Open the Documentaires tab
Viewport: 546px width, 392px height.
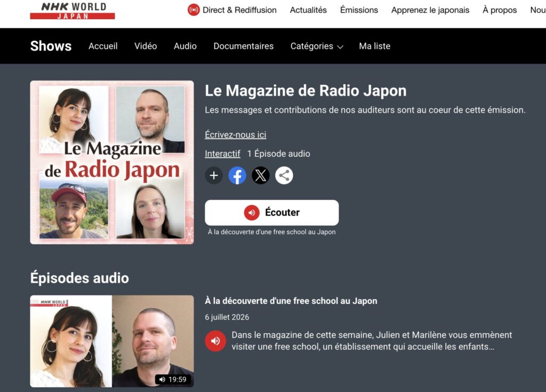tap(243, 46)
